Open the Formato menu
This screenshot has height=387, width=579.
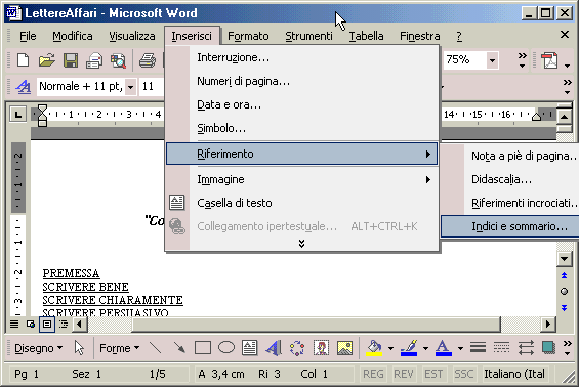coord(248,36)
